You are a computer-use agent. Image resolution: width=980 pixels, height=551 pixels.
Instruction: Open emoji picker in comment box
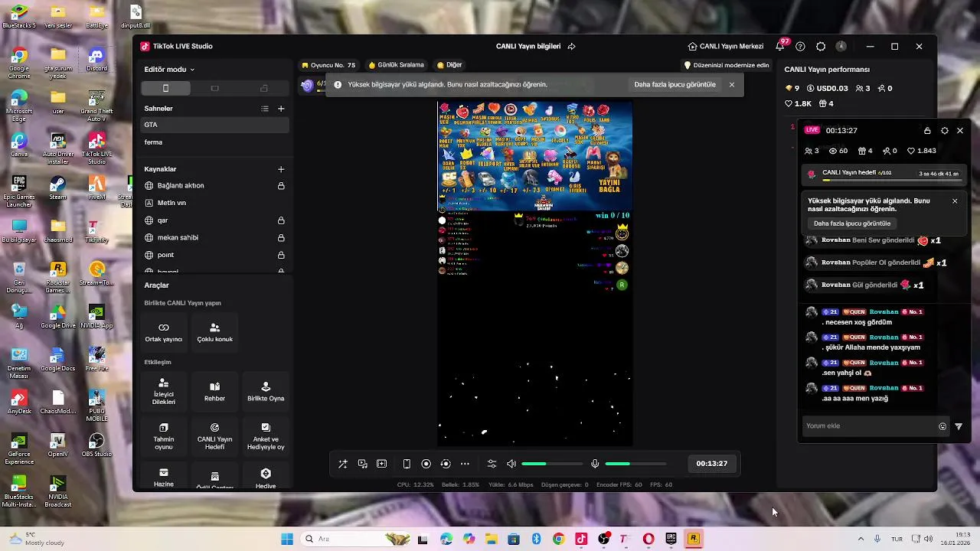(x=942, y=426)
